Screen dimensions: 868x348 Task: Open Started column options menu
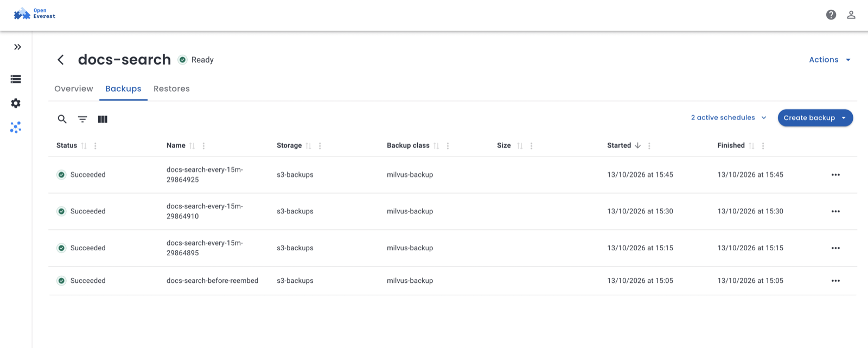(649, 146)
